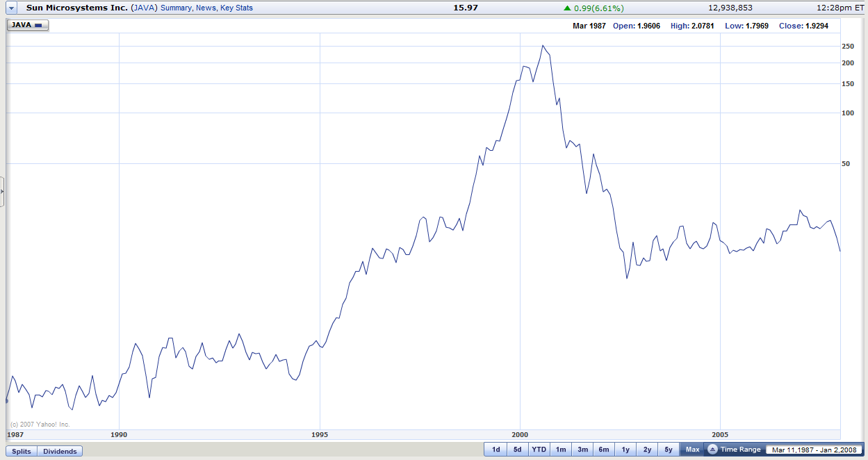Expand the left side panel handle

click(x=2, y=191)
